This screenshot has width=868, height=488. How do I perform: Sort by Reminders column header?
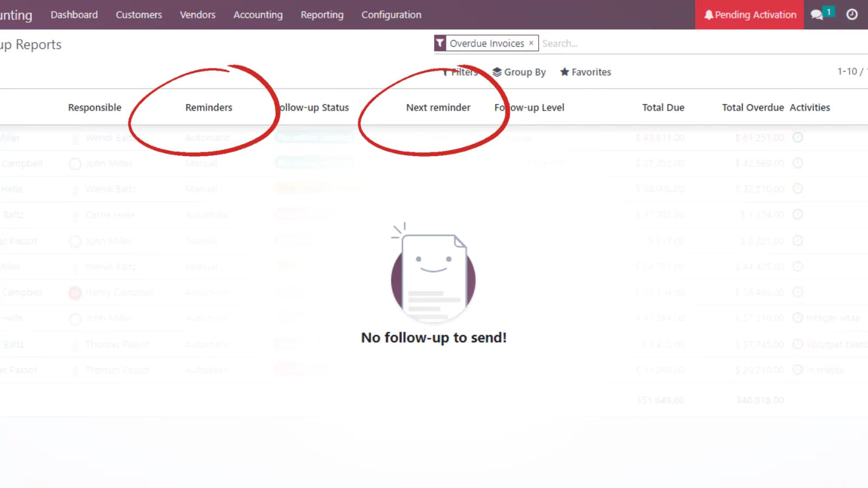[209, 107]
